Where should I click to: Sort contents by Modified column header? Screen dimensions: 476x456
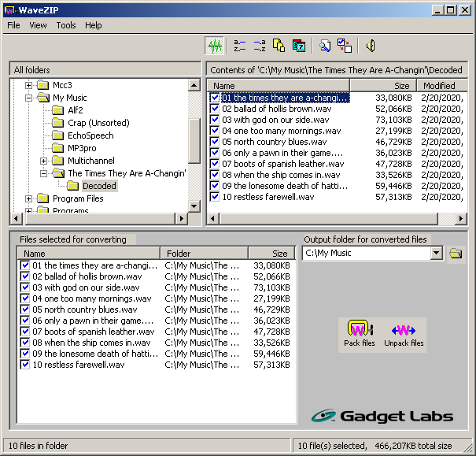click(x=441, y=86)
